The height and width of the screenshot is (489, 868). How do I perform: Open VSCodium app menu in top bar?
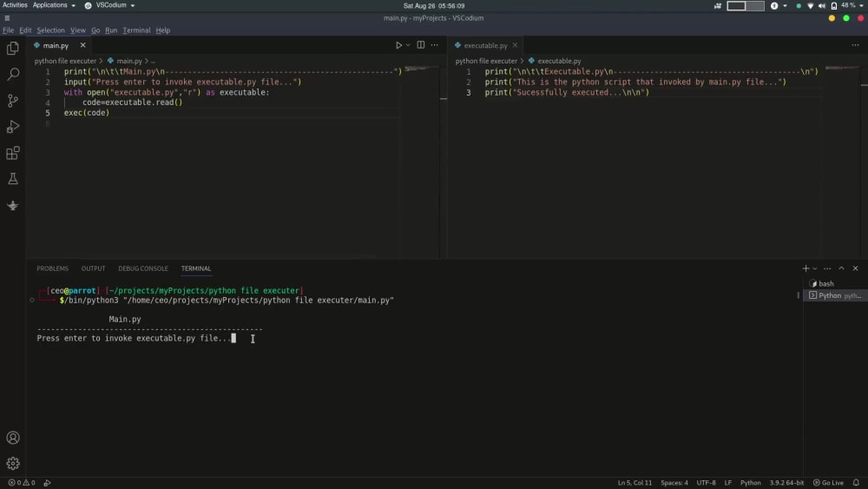coord(109,5)
